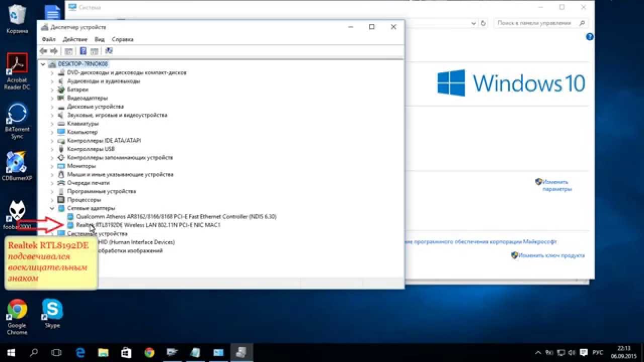Select the Qualcomm Atheros AR8162 Ethernet adapter
The image size is (644, 362).
(176, 217)
